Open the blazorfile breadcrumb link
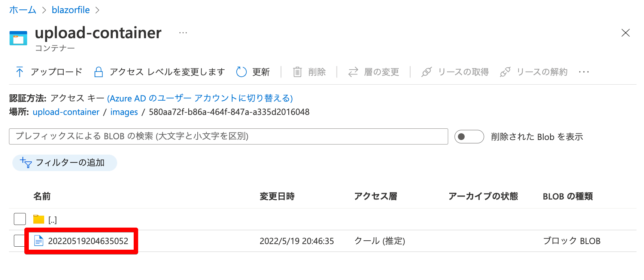The image size is (644, 280). pos(71,10)
